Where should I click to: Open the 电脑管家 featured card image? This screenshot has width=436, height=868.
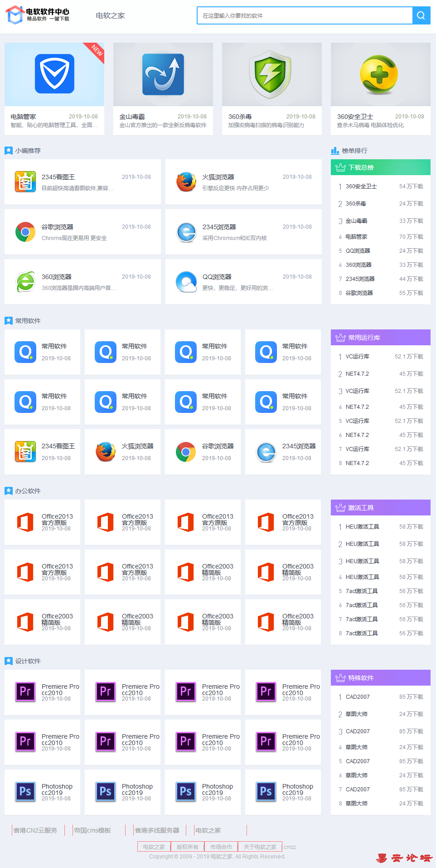(x=54, y=74)
